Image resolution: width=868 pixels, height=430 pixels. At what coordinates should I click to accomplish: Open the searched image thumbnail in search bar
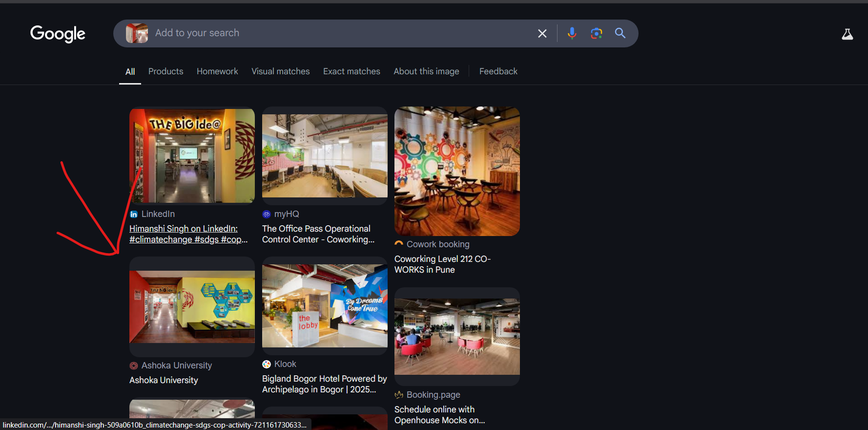[137, 33]
